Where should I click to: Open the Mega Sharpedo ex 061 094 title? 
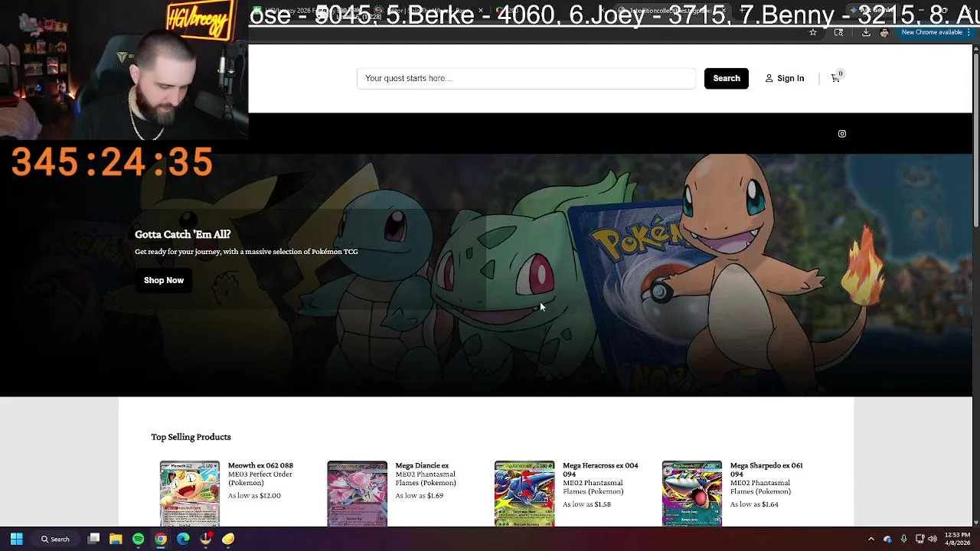(766, 470)
